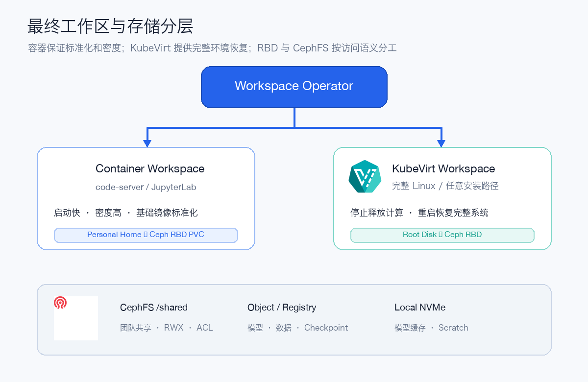
Task: Click the Personal Home Ceph RBD PVC badge
Action: 146,235
